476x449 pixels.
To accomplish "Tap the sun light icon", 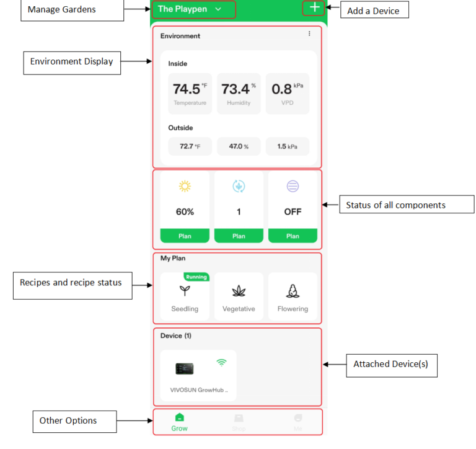I will click(x=185, y=186).
